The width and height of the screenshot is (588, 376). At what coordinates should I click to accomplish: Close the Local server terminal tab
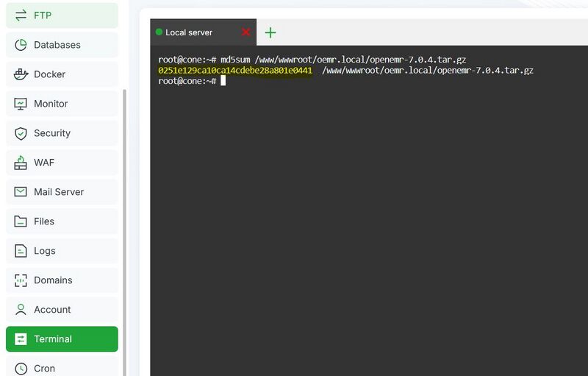pyautogui.click(x=245, y=32)
